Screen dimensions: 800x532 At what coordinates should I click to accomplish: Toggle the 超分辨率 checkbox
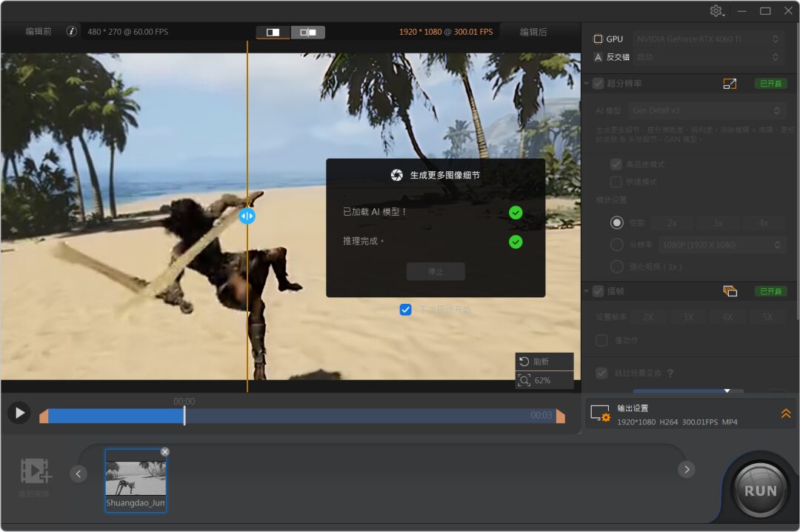599,84
